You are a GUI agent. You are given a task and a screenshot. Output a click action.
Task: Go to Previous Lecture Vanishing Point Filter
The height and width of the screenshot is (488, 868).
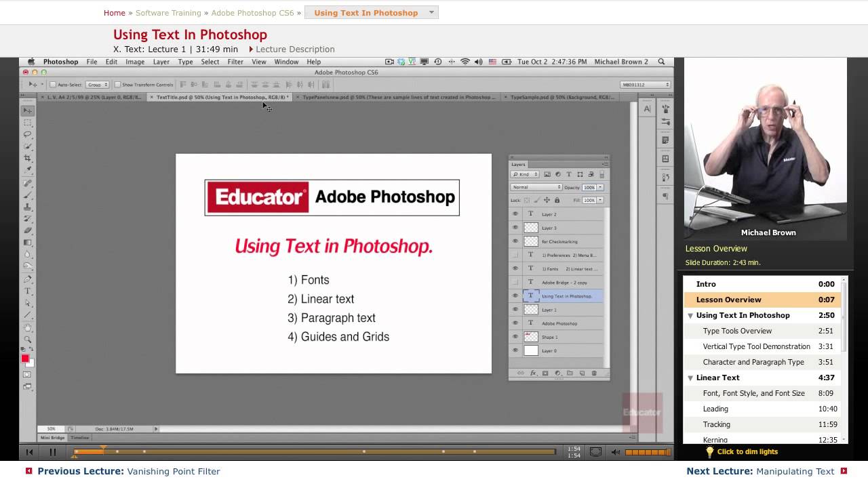point(129,471)
